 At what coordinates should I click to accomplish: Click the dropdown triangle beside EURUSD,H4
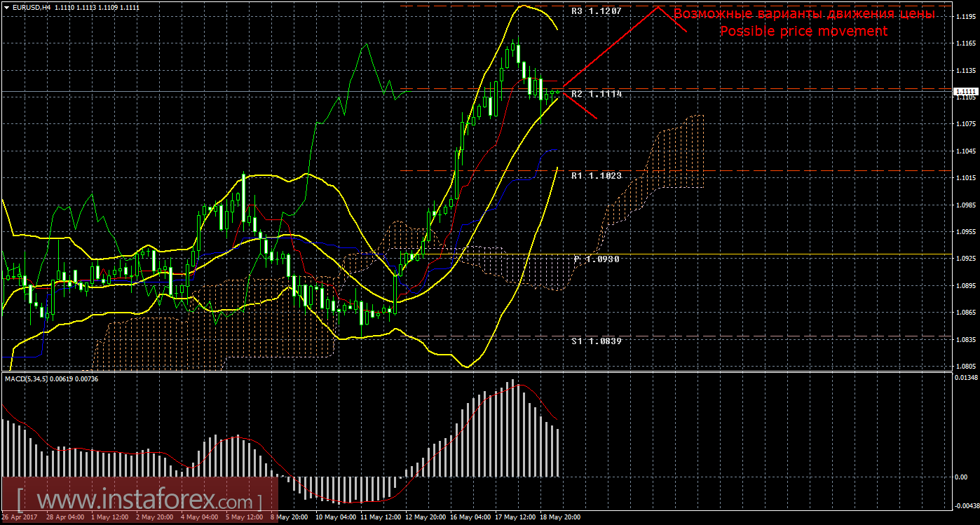coord(6,7)
